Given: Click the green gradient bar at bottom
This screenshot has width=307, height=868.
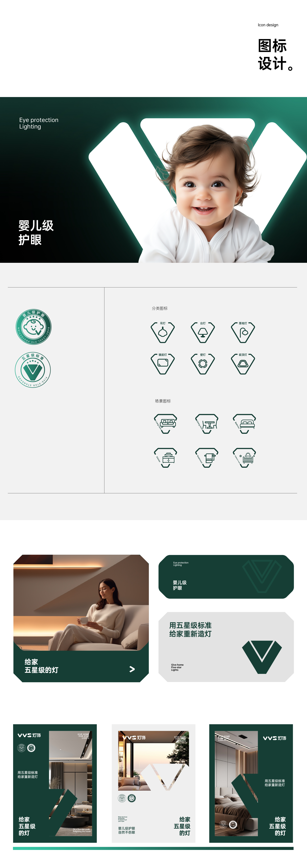Looking at the screenshot, I should [153, 848].
